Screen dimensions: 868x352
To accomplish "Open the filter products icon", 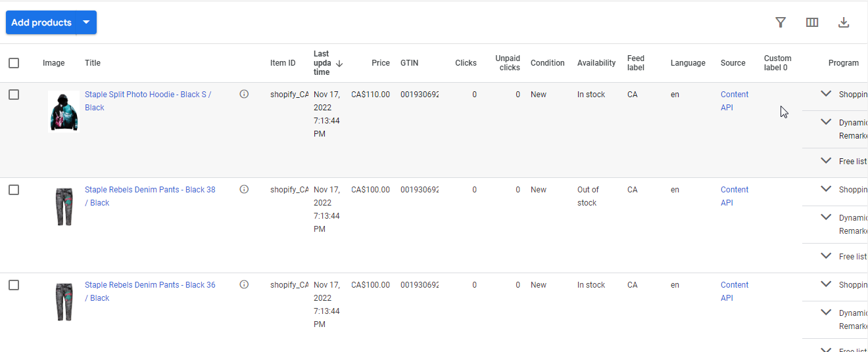I will point(781,22).
